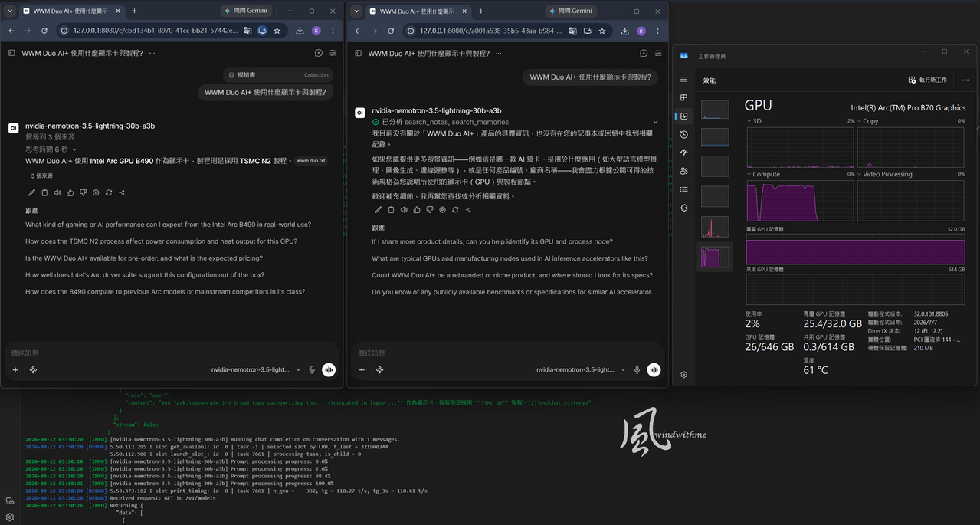
Task: Launch voice mode in left chat window
Action: click(329, 369)
